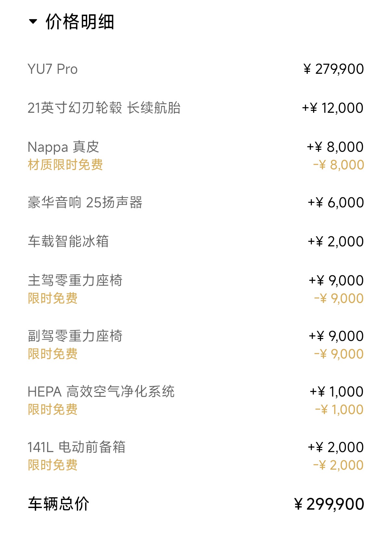Select the YU7 Pro model row
The image size is (392, 534).
coord(53,69)
